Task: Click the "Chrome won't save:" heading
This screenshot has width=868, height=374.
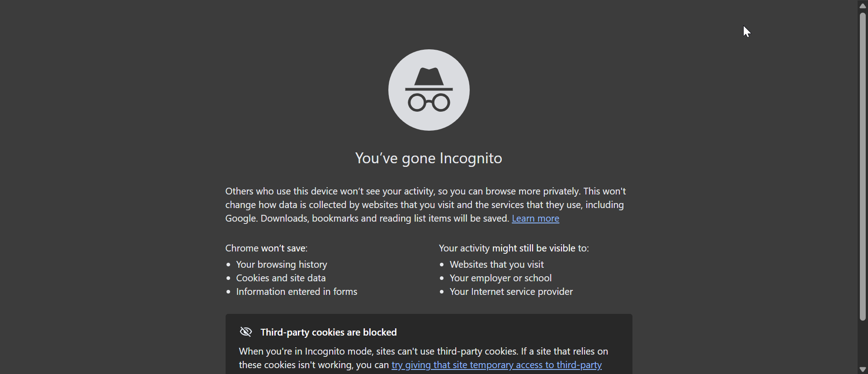Action: click(266, 248)
